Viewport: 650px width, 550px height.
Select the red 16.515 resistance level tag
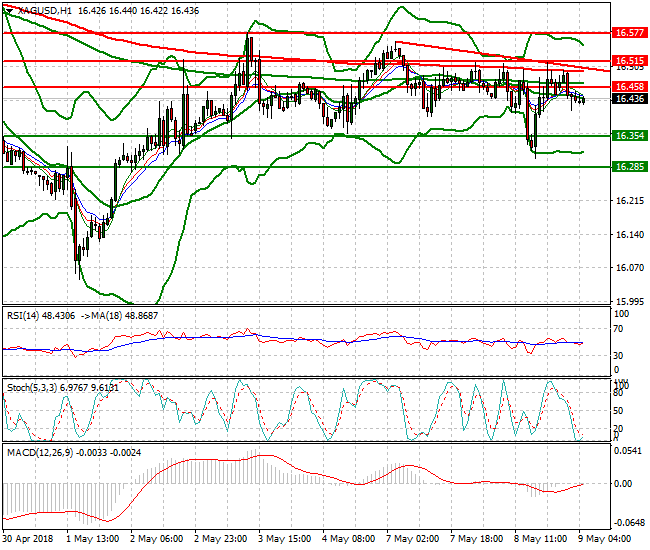pyautogui.click(x=628, y=61)
